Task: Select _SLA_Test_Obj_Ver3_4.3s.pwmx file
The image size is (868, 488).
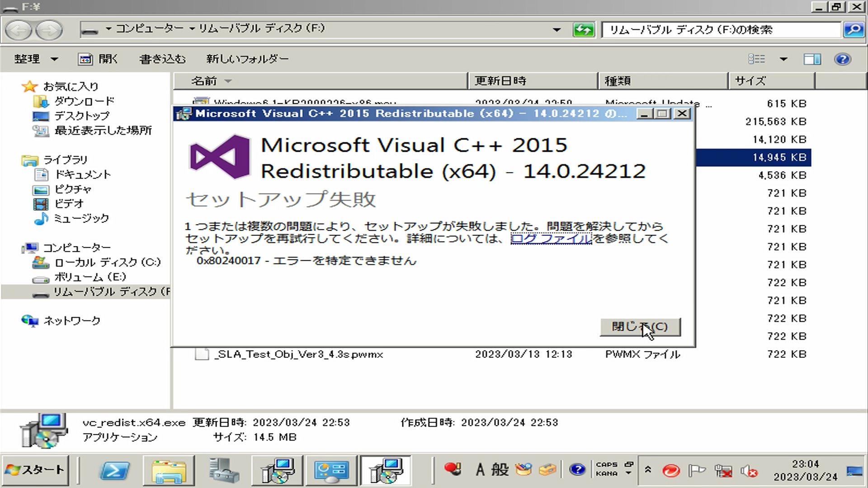Action: coord(298,354)
